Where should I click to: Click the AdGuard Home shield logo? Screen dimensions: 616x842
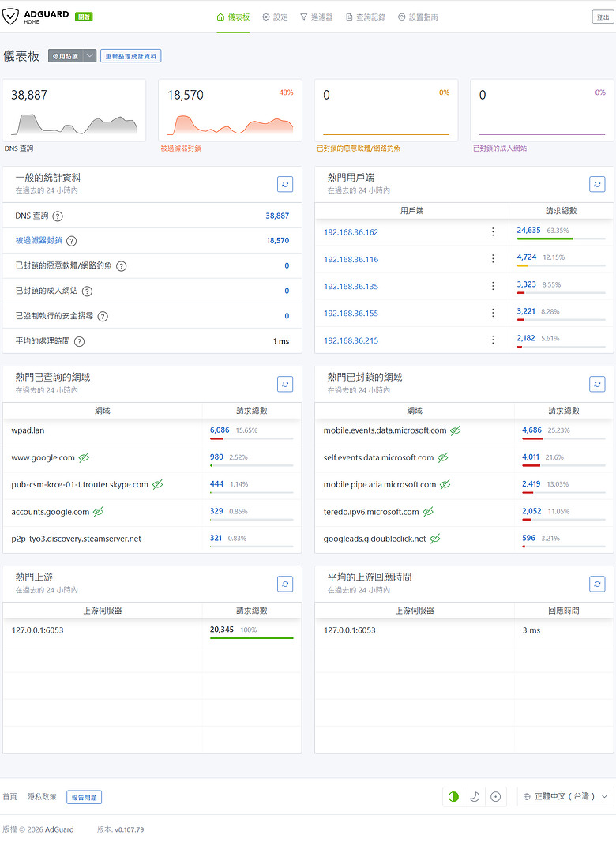[x=10, y=17]
